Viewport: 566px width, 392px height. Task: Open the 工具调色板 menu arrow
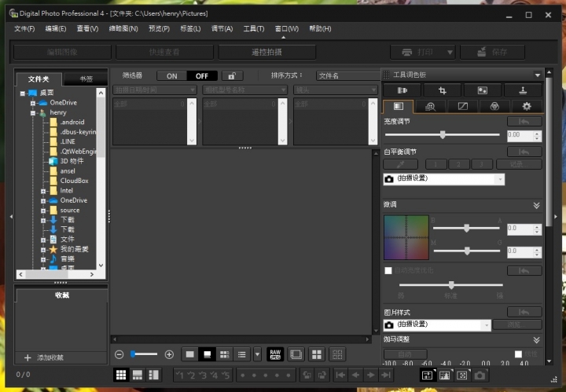tap(538, 75)
